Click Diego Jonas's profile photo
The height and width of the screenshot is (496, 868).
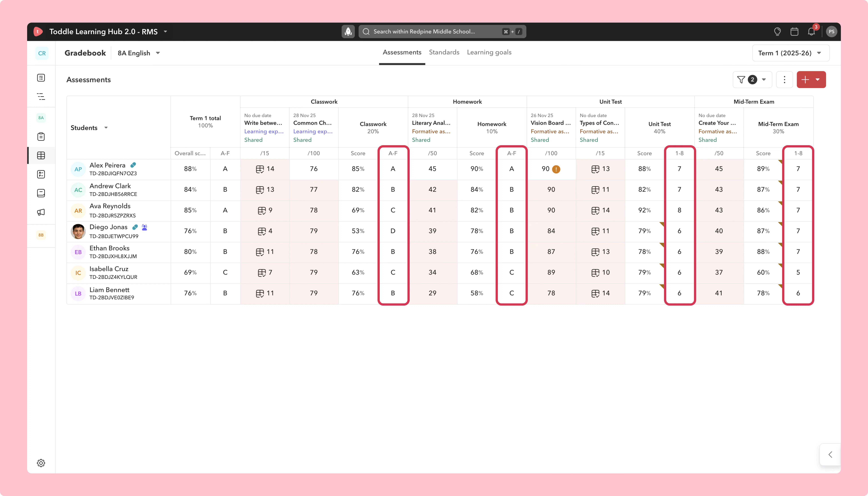pos(78,231)
